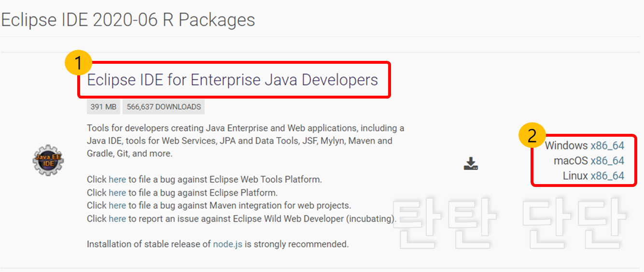Click 'here' for Wild Web Developer issue
The image size is (644, 272).
point(117,218)
